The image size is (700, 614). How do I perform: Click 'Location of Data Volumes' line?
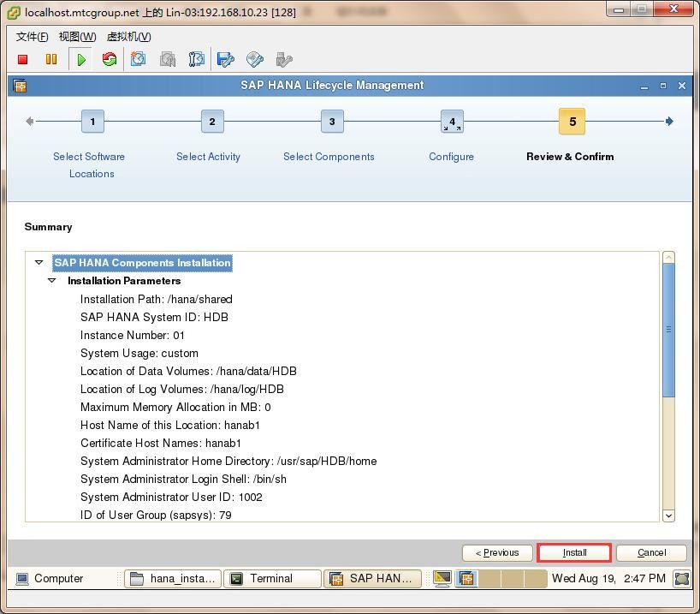188,371
